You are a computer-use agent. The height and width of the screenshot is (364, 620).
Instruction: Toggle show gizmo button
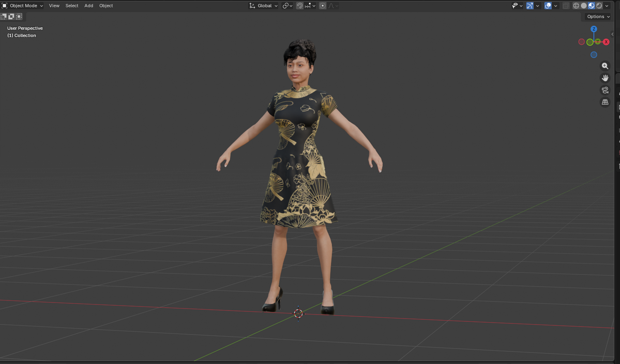click(x=530, y=6)
